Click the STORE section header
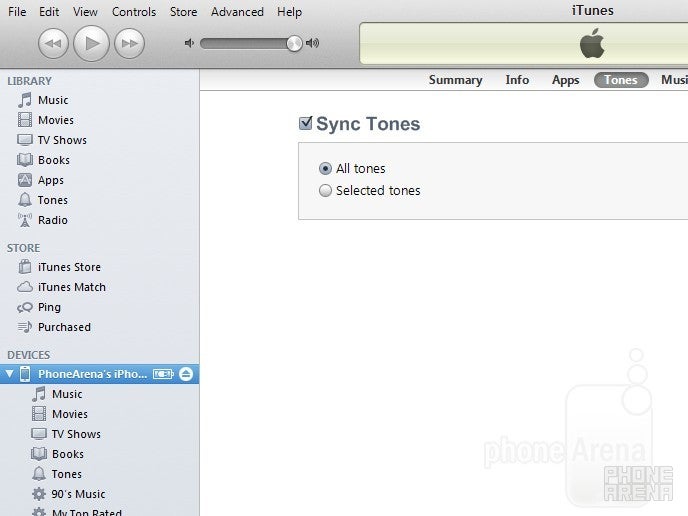The image size is (688, 516). [x=23, y=248]
